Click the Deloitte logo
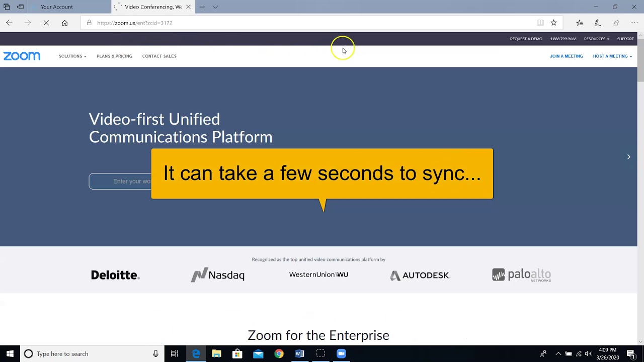 click(115, 275)
